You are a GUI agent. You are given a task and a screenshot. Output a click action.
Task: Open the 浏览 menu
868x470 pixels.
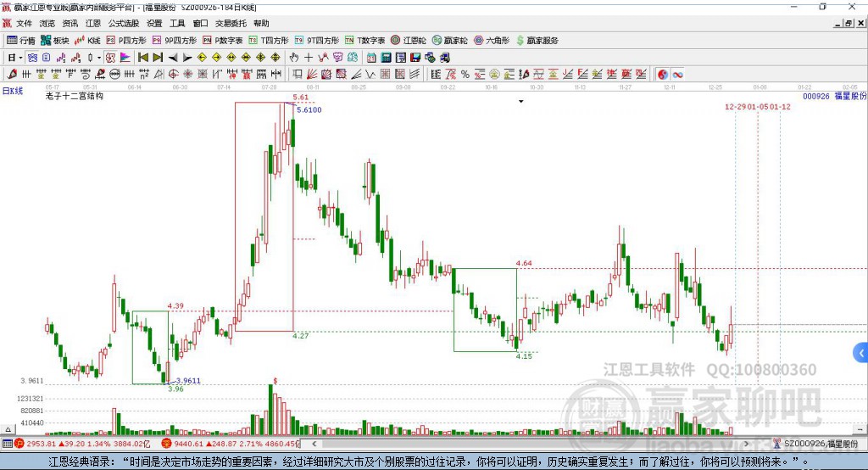[x=47, y=23]
